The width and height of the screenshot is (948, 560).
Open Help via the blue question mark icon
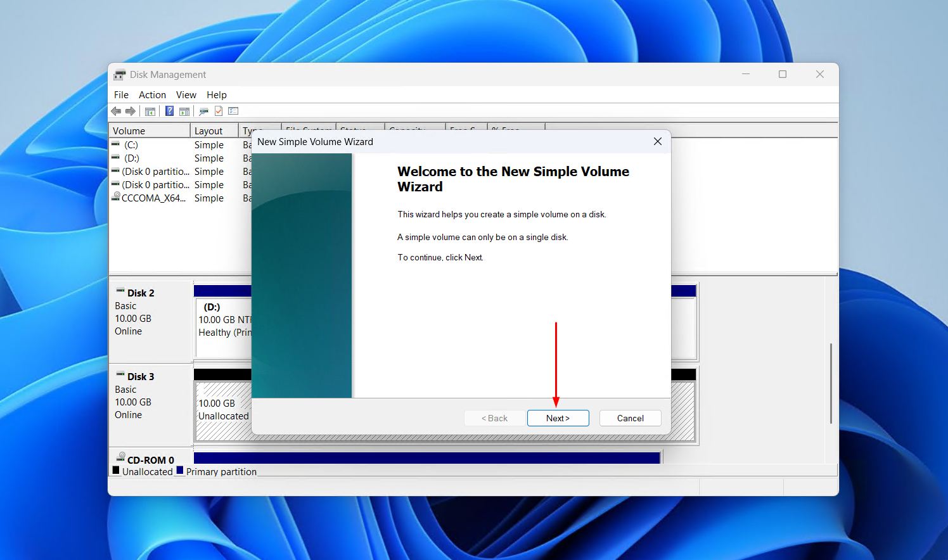tap(169, 111)
